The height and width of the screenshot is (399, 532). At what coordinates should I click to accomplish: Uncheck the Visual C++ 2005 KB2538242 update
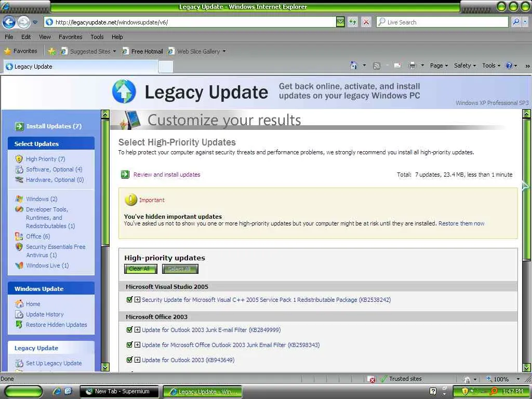pos(129,300)
